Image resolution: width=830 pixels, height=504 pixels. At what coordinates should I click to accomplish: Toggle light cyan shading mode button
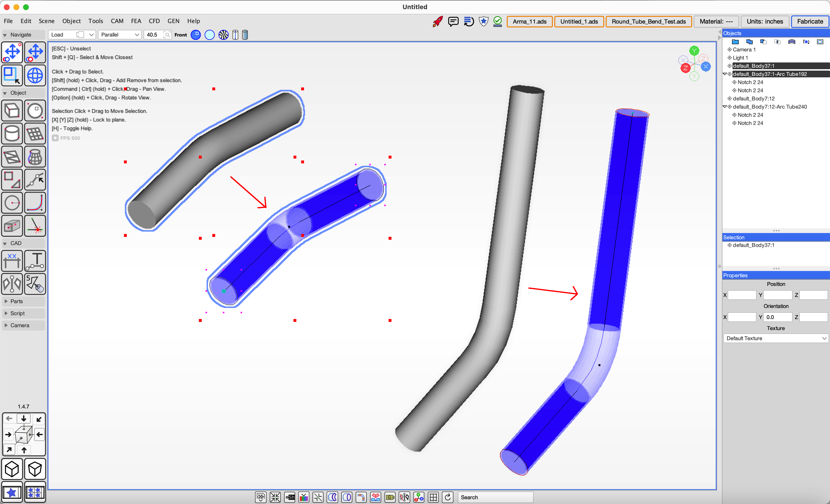tap(209, 35)
